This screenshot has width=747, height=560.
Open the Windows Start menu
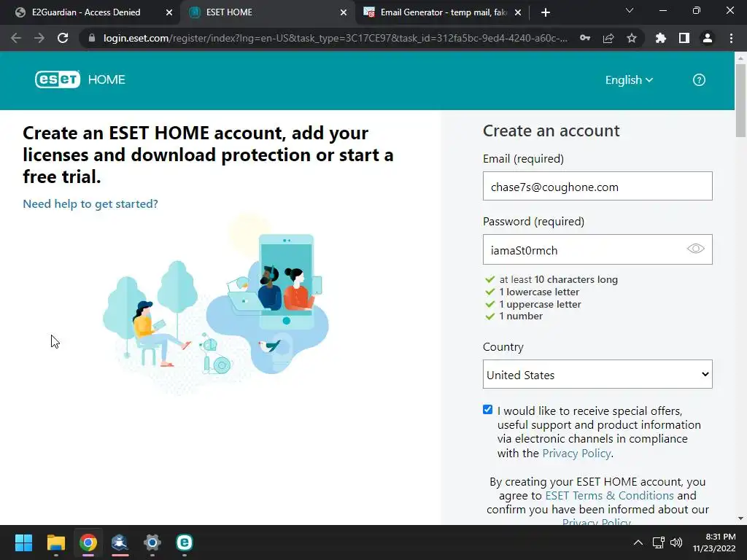[x=23, y=542]
